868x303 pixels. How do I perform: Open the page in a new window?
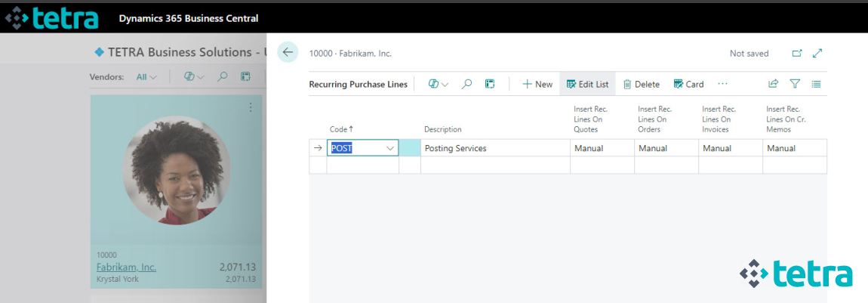click(x=796, y=54)
